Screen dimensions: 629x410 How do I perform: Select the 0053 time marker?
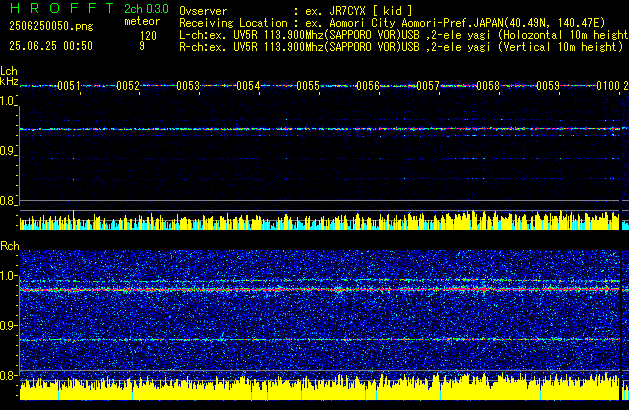tap(188, 86)
